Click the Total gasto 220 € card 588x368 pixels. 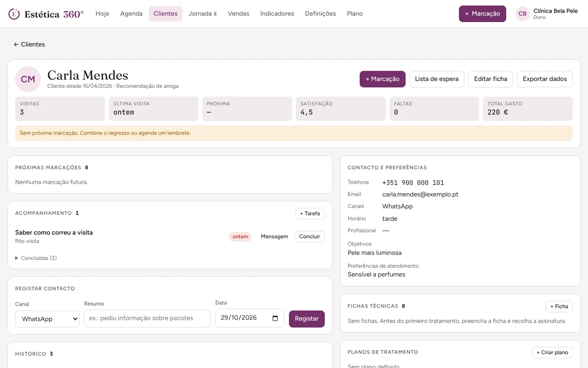pos(528,109)
